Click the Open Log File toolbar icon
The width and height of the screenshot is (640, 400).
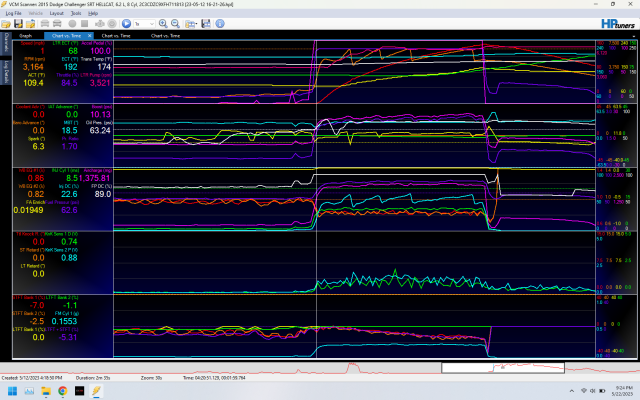point(8,22)
